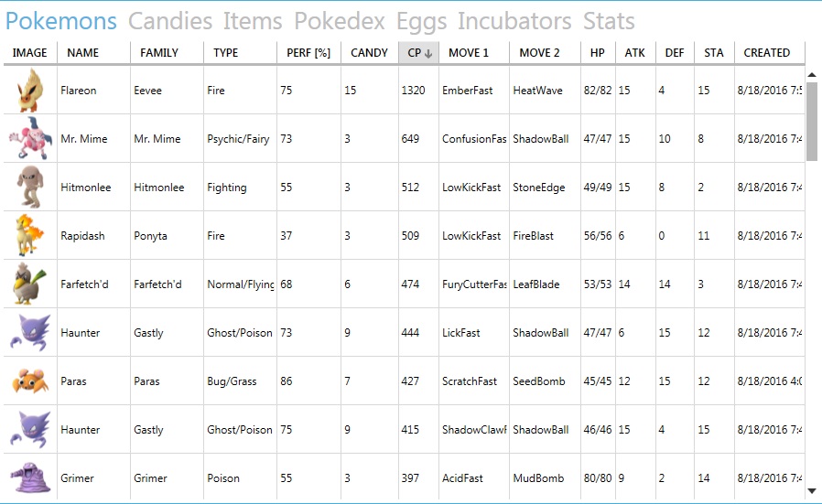Click the scrollbar down arrow
The height and width of the screenshot is (504, 822).
click(812, 491)
